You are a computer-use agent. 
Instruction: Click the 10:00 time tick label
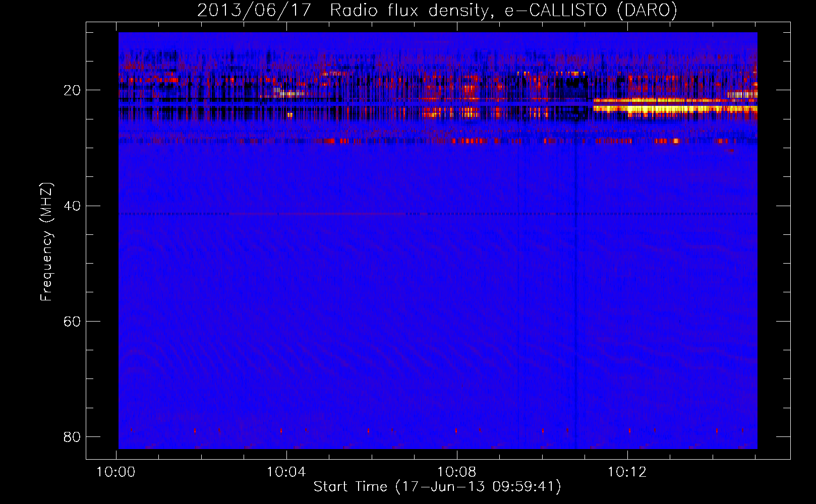pos(116,472)
